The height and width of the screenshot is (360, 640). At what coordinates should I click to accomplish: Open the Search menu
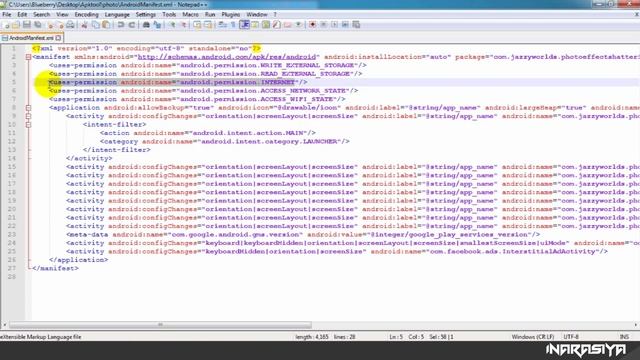[x=42, y=15]
